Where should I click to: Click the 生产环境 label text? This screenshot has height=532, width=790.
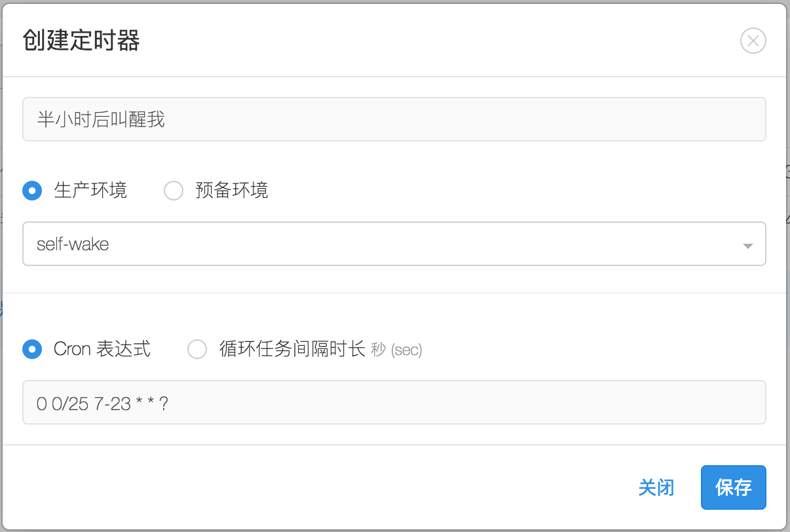pos(90,191)
